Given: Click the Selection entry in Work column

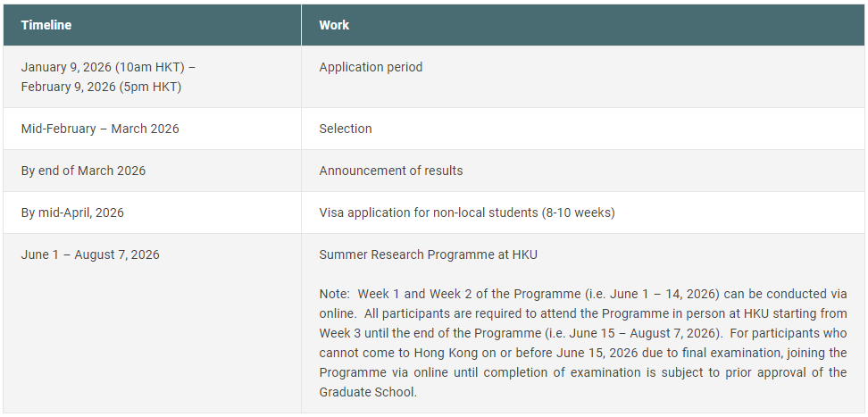Looking at the screenshot, I should pos(346,129).
